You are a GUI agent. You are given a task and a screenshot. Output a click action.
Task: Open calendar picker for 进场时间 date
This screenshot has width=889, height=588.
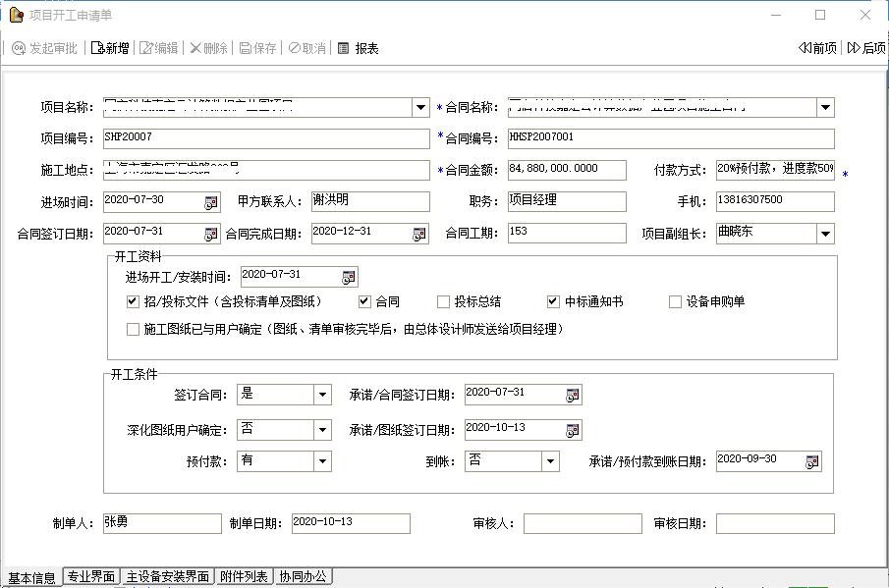point(211,202)
